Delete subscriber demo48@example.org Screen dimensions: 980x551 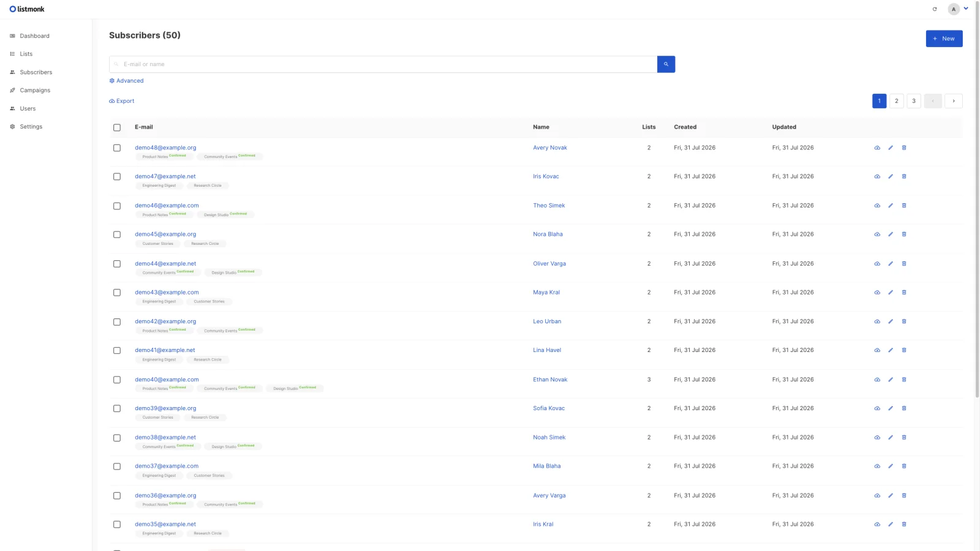coord(904,148)
